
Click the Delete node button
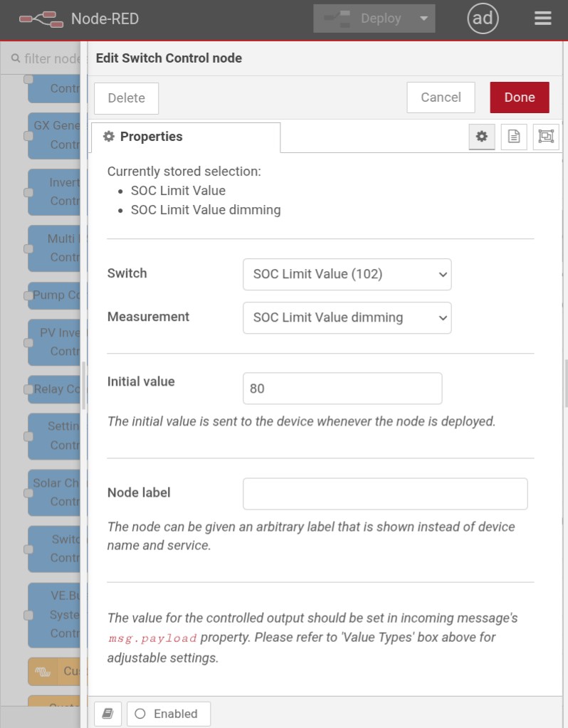pos(126,98)
